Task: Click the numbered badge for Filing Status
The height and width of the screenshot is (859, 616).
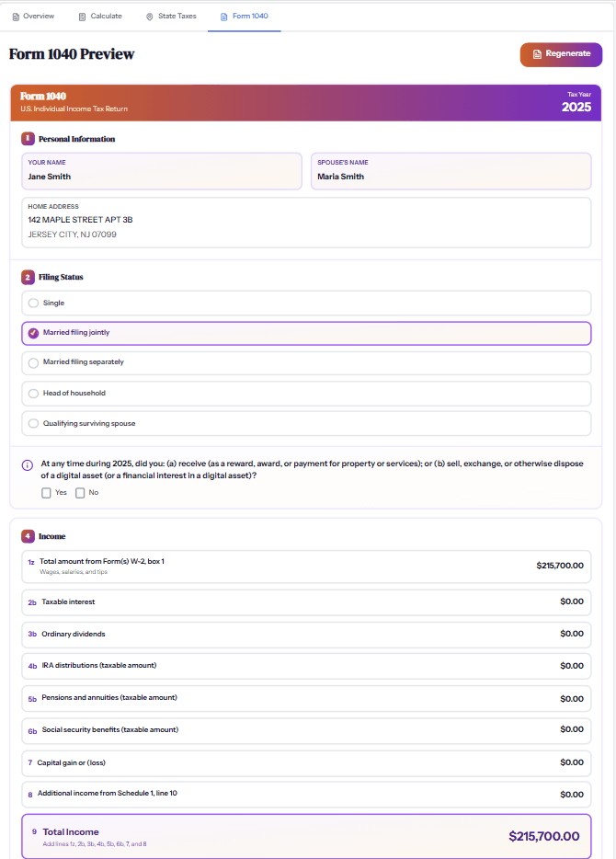Action: click(26, 277)
